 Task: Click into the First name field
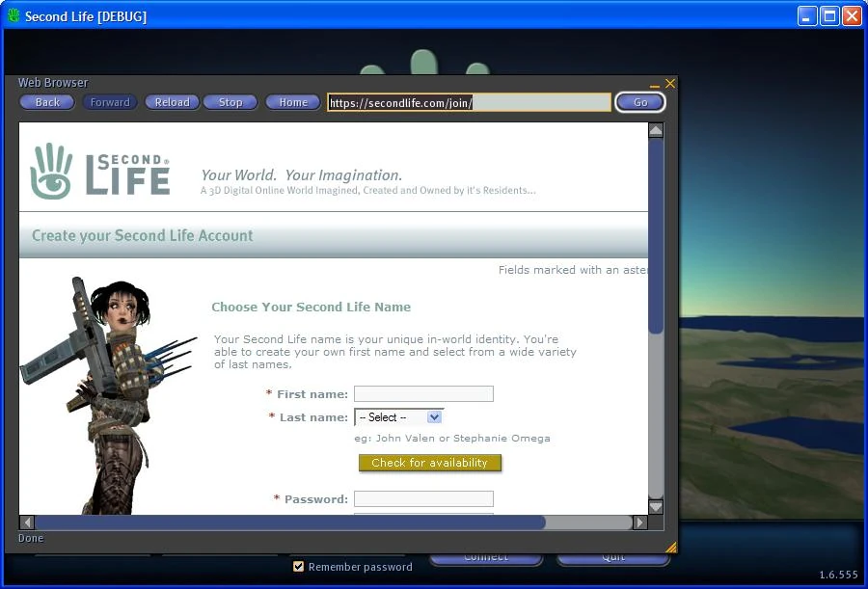pyautogui.click(x=423, y=393)
